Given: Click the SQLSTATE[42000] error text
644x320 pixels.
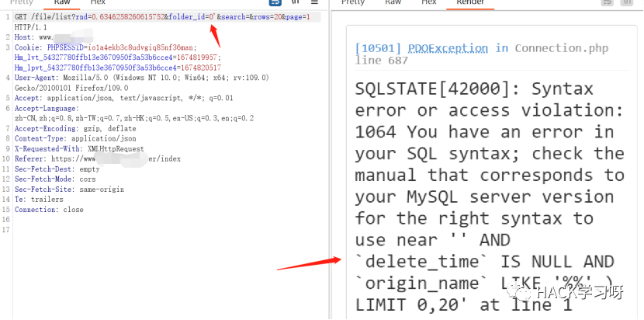Looking at the screenshot, I should [438, 89].
